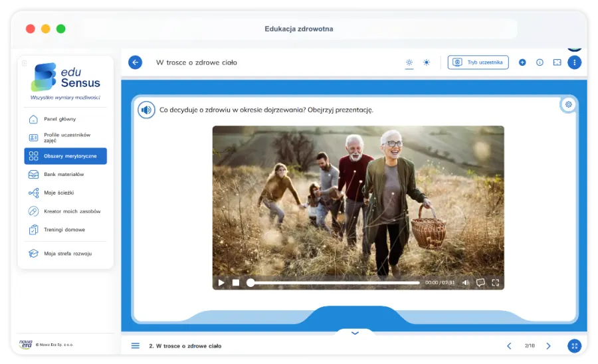The image size is (598, 364).
Task: Click the slide title '2. W trosce o zdrowe ciało'
Action: pos(185,346)
